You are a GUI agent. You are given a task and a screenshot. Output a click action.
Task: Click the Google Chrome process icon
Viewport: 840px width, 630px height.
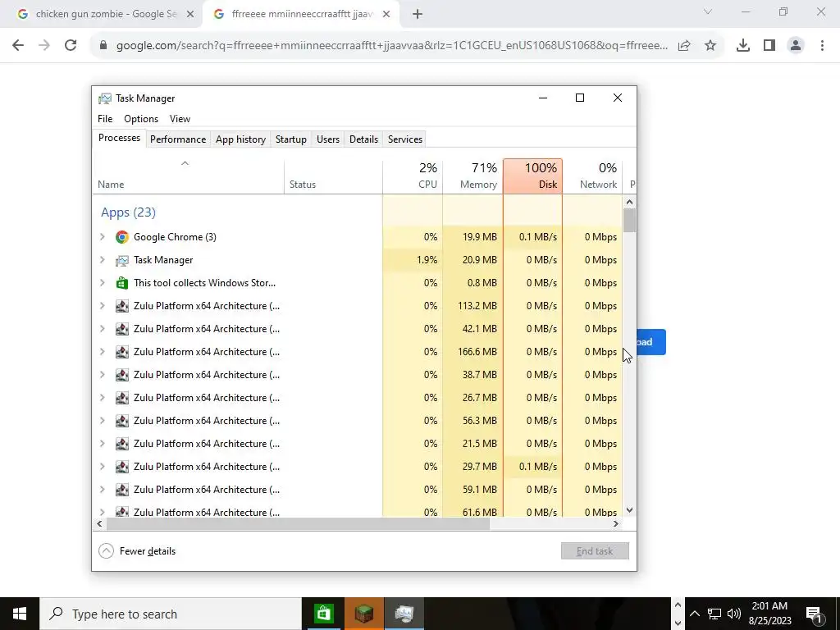click(x=122, y=237)
